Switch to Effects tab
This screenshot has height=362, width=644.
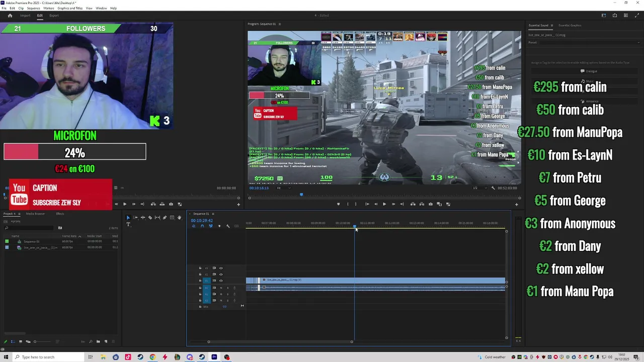coord(60,214)
